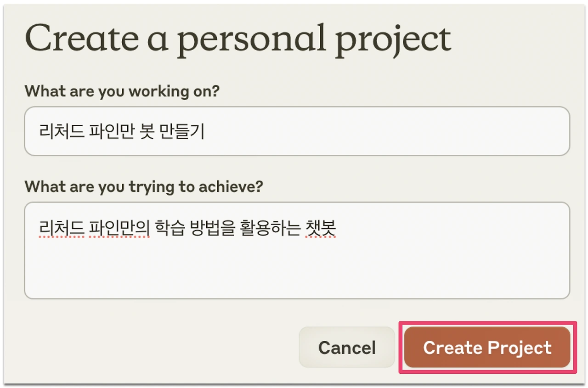Screen dimensions: 588x388
Task: Click the "What are you trying to achieve?" label
Action: click(144, 186)
